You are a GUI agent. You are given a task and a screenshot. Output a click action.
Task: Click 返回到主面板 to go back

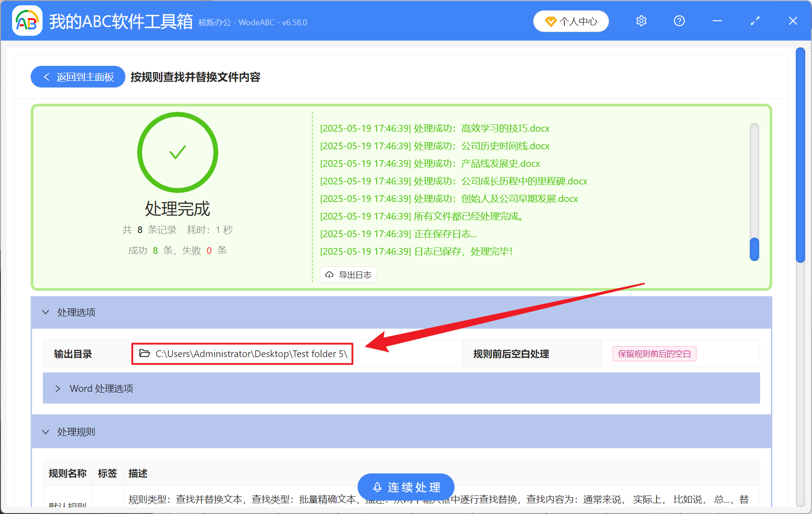coord(78,77)
